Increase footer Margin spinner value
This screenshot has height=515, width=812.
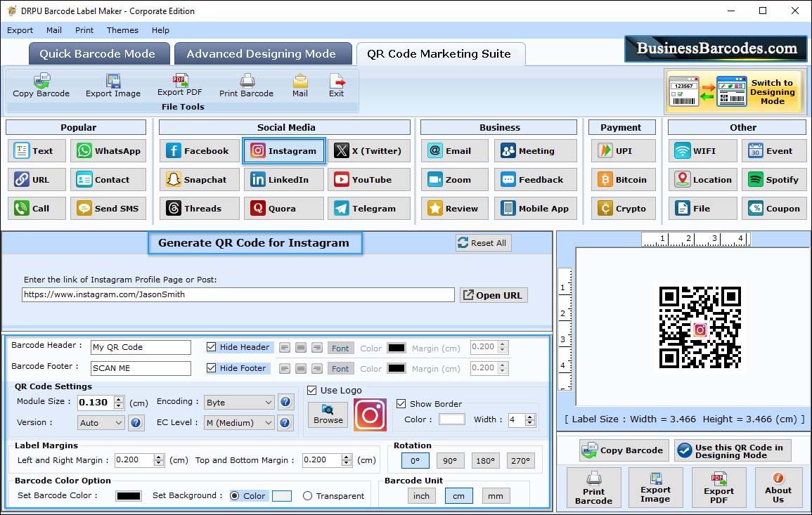coord(503,365)
